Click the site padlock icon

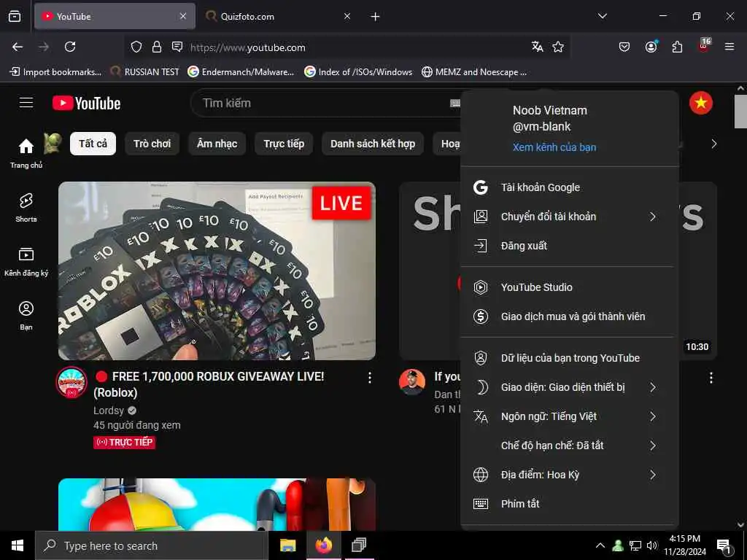pyautogui.click(x=157, y=47)
